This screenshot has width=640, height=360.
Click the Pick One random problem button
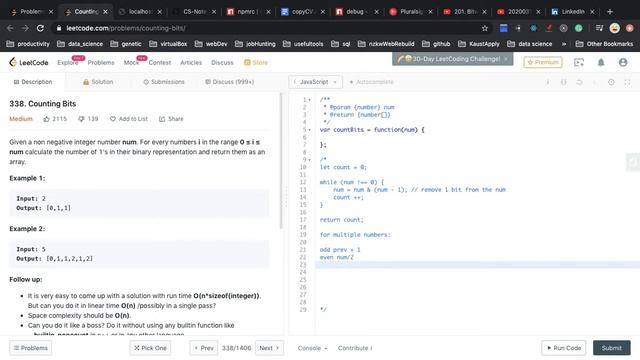pyautogui.click(x=150, y=348)
